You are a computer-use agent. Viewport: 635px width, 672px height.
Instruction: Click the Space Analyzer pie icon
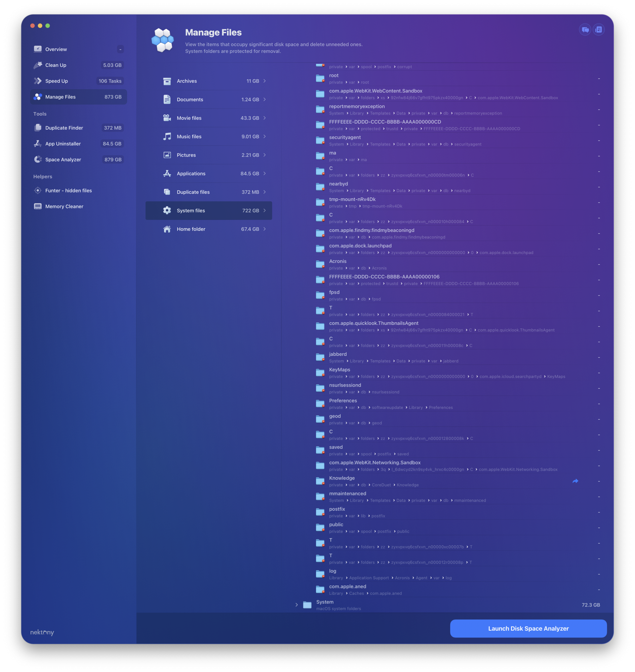[38, 159]
